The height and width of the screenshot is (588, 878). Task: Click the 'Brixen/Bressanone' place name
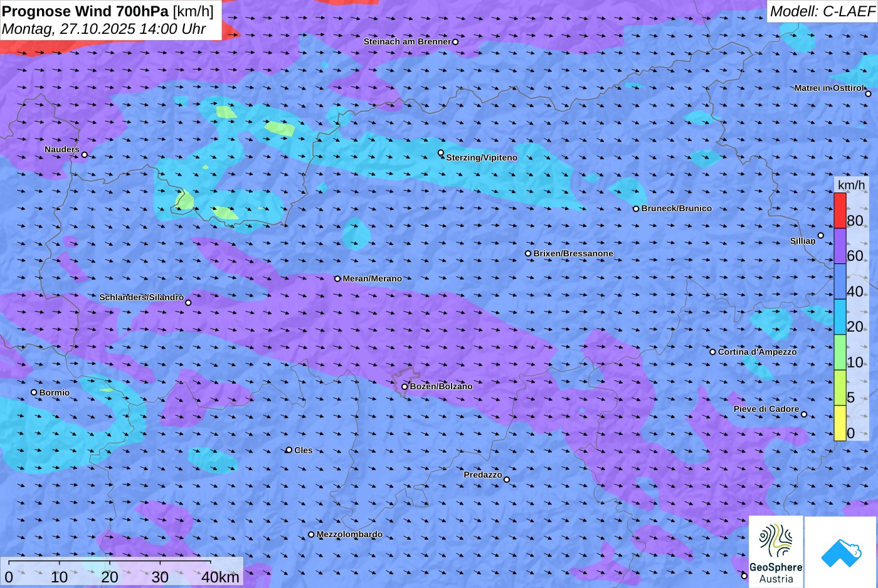click(573, 254)
